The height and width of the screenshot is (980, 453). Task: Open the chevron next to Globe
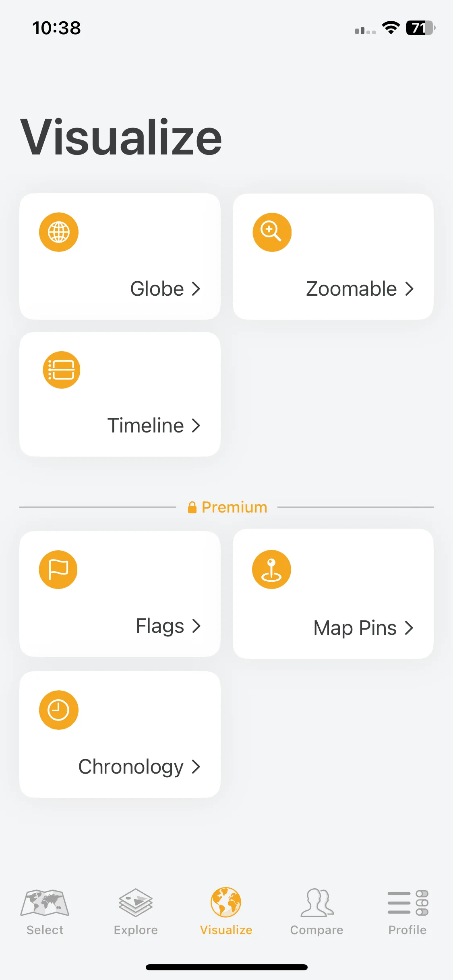[196, 289]
